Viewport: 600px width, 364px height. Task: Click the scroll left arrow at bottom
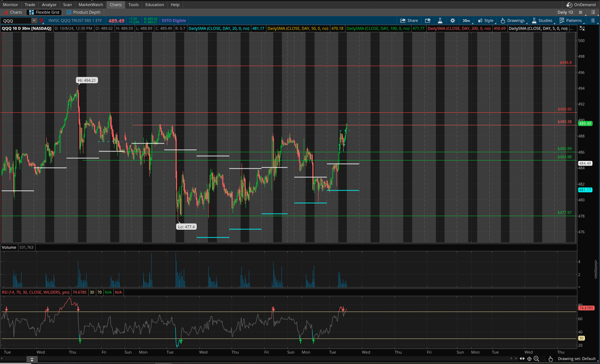(x=510, y=358)
